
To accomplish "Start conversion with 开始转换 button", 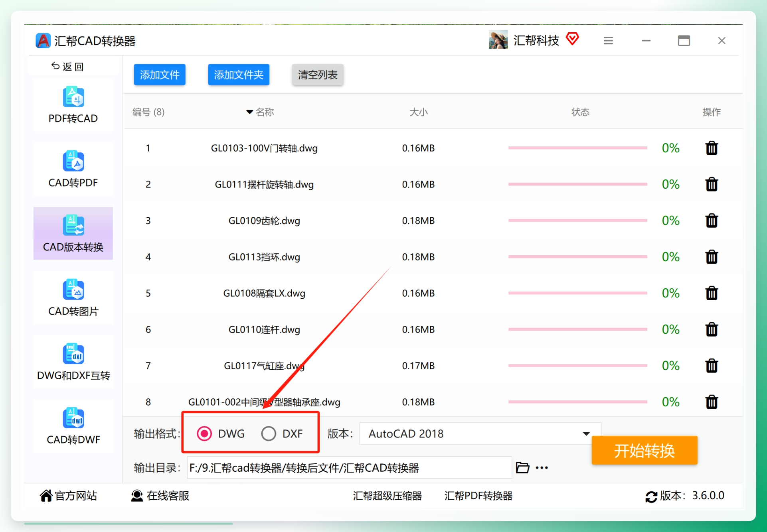I will tap(644, 450).
